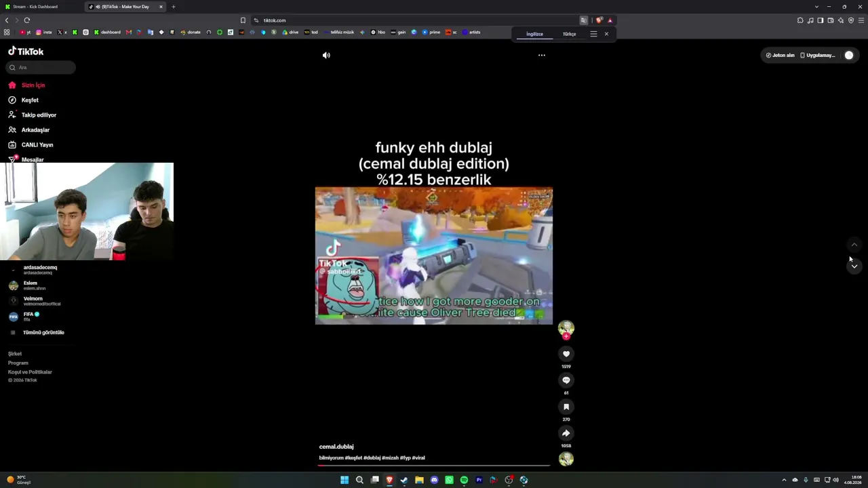
Task: Open the Brave Leo AI sparkle icon
Action: [x=841, y=20]
